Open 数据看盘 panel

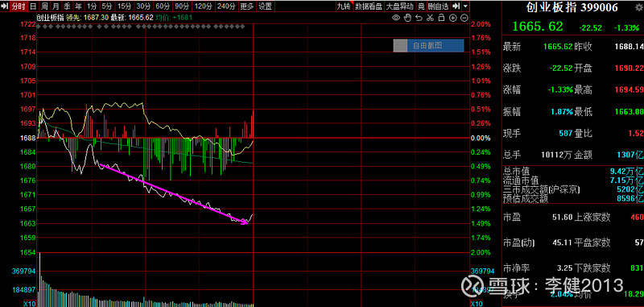click(x=369, y=6)
